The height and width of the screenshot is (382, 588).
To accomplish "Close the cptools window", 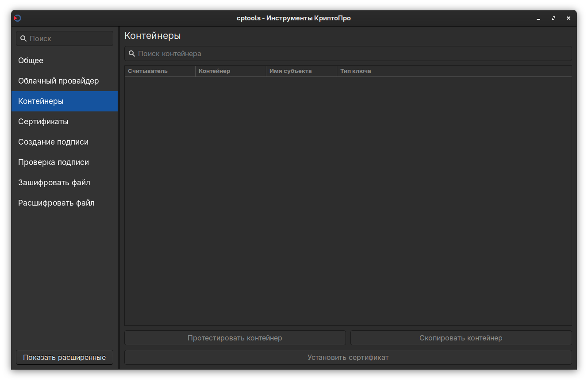I will point(569,18).
